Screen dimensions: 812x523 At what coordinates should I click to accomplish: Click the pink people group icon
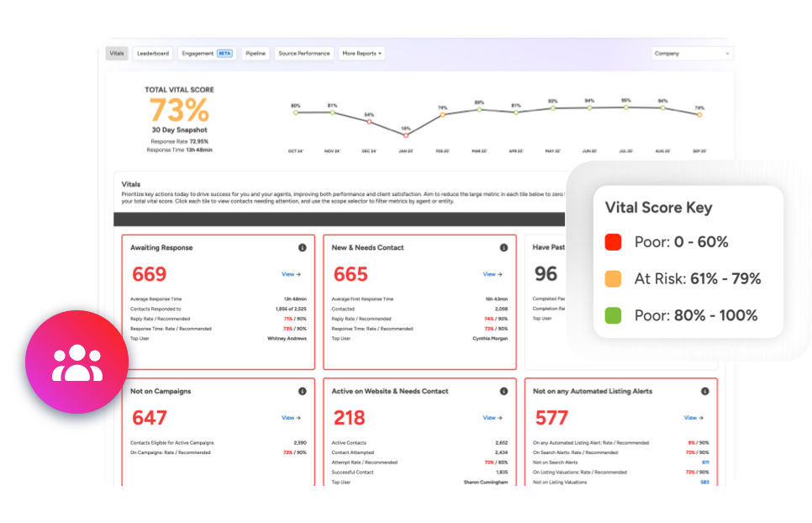coord(76,362)
